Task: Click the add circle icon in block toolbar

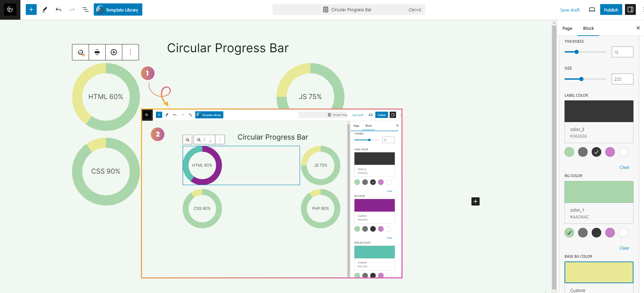Action: click(x=114, y=52)
